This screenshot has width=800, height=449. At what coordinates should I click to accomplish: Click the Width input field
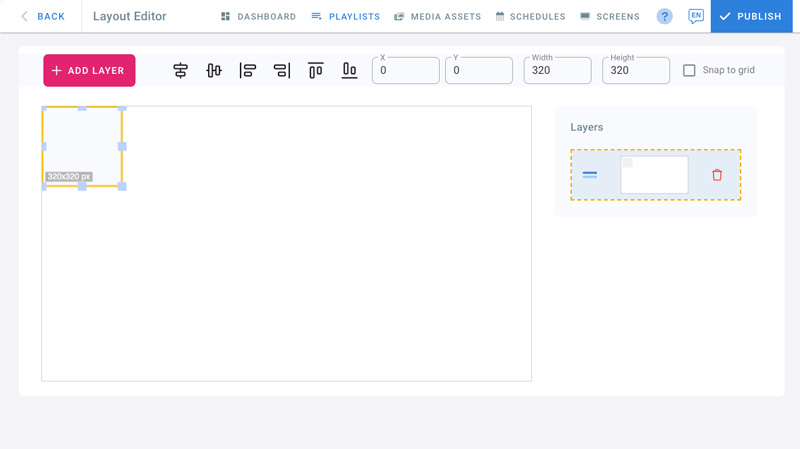(557, 71)
